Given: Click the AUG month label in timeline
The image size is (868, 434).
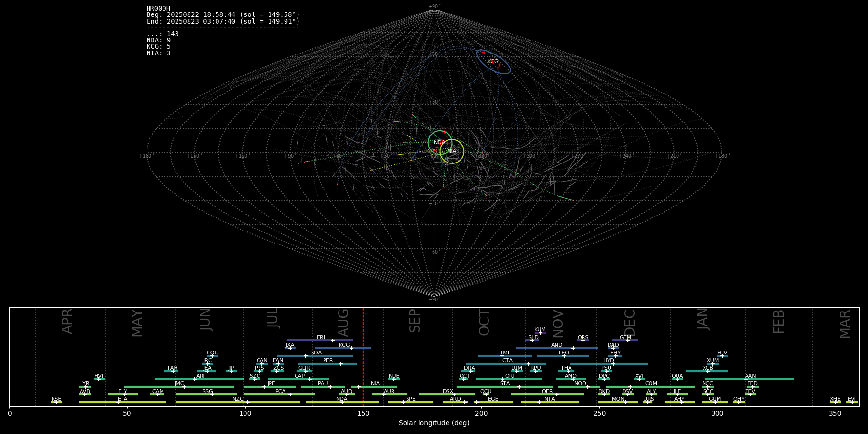Looking at the screenshot, I should [343, 323].
